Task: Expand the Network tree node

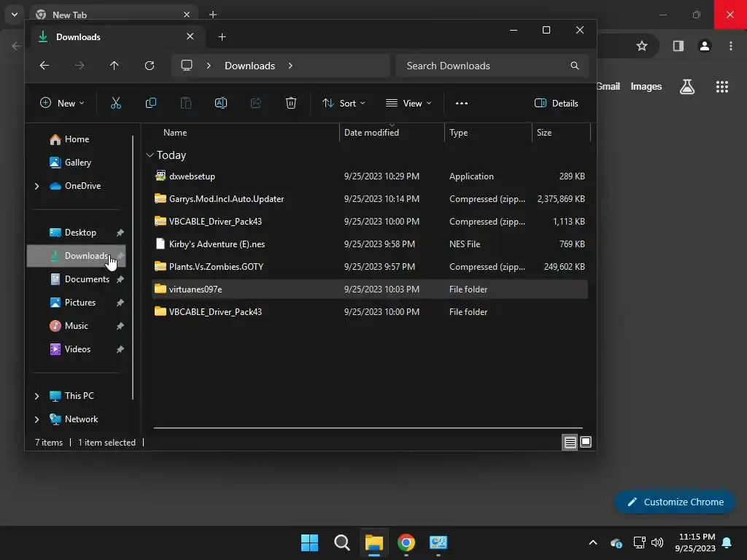Action: (36, 419)
